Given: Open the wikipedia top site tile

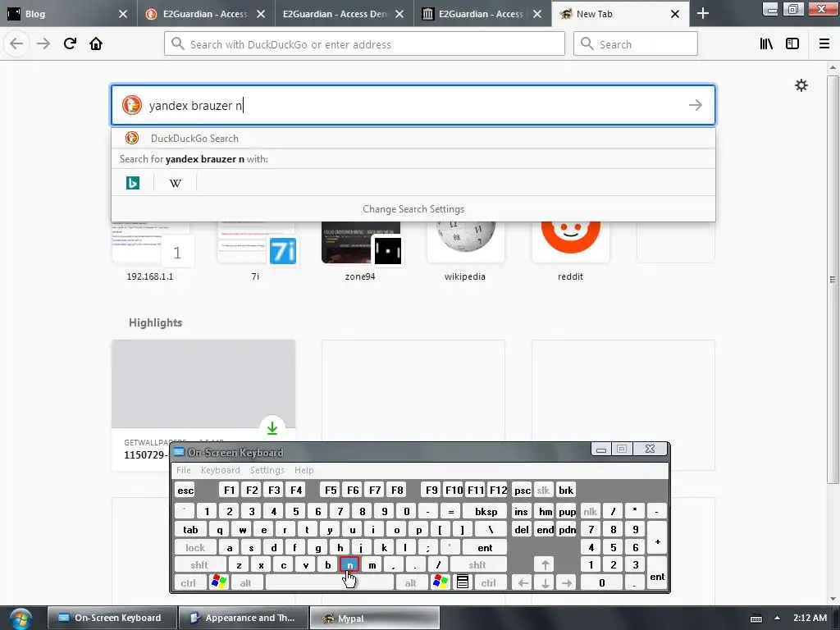Looking at the screenshot, I should coord(465,252).
